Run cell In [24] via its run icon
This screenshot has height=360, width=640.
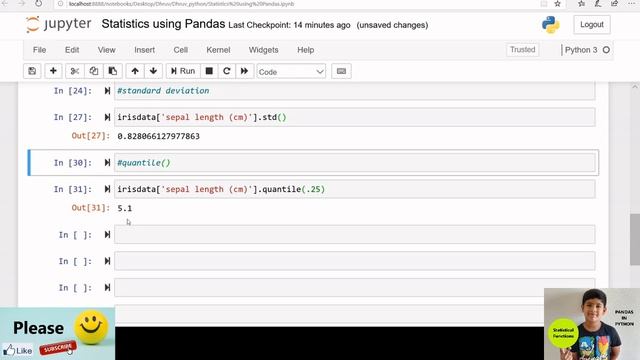[x=107, y=91]
